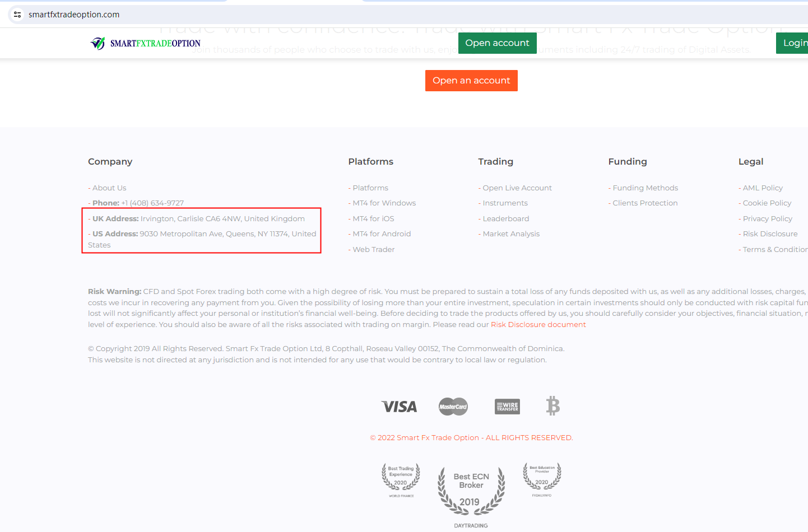Open the Instruments link

(x=505, y=203)
